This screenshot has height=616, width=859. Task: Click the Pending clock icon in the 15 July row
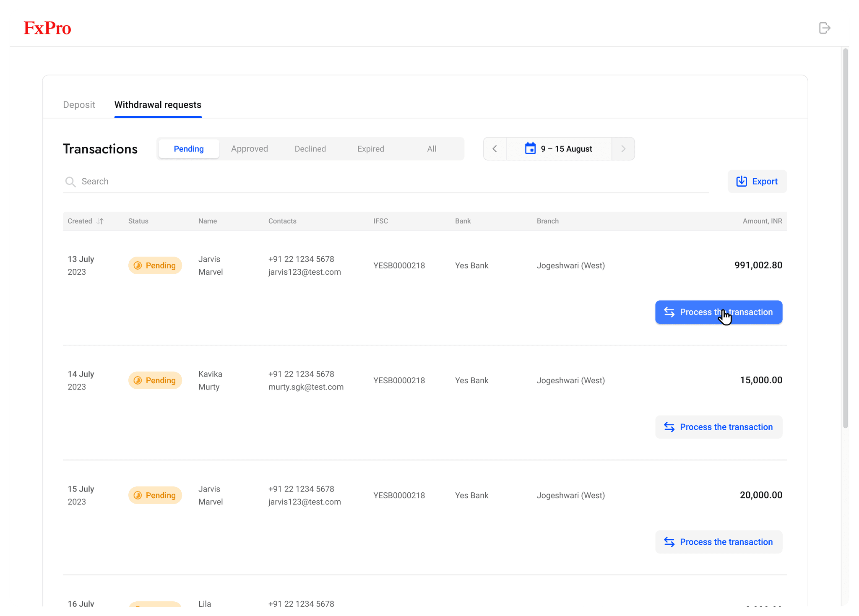click(138, 495)
